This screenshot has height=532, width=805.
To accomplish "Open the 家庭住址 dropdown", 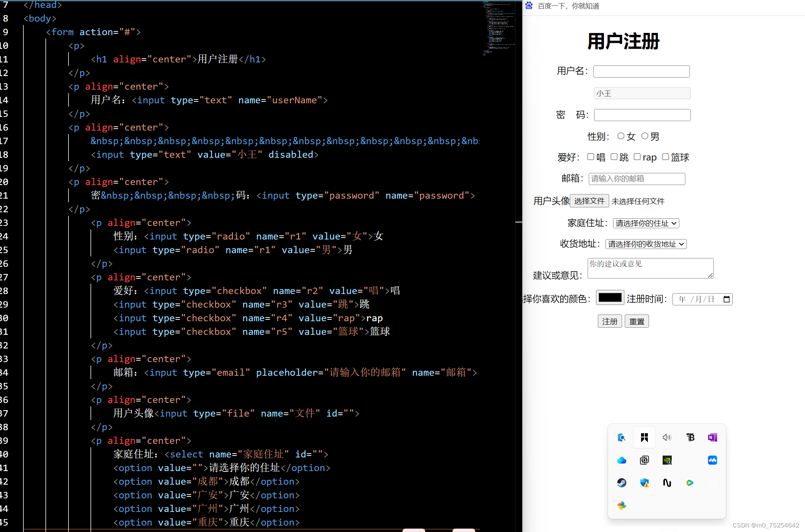I will click(646, 223).
